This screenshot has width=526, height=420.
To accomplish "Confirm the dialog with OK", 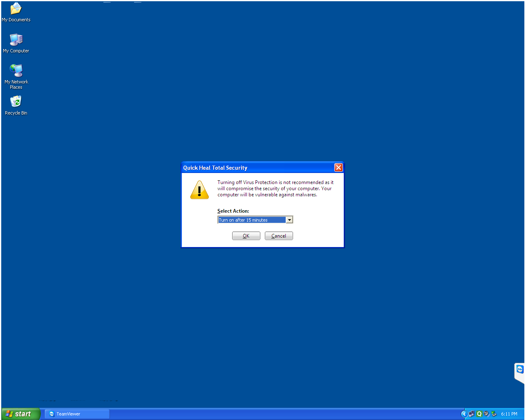I will coord(246,236).
